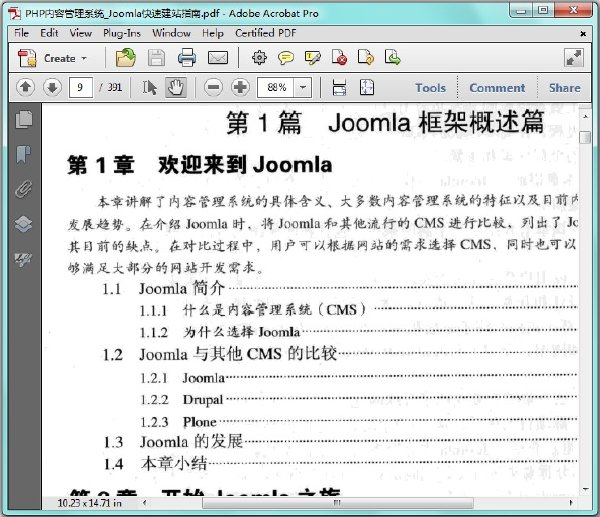600x517 pixels.
Task: Click the page number field
Action: click(x=80, y=87)
